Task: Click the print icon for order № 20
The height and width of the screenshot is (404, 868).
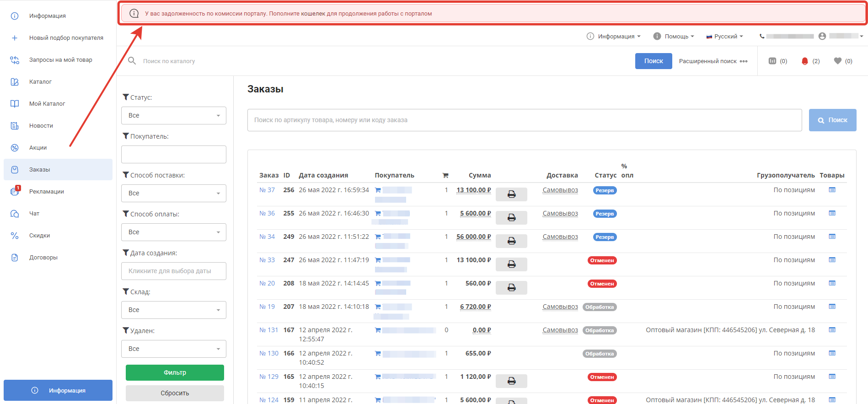Action: 511,288
